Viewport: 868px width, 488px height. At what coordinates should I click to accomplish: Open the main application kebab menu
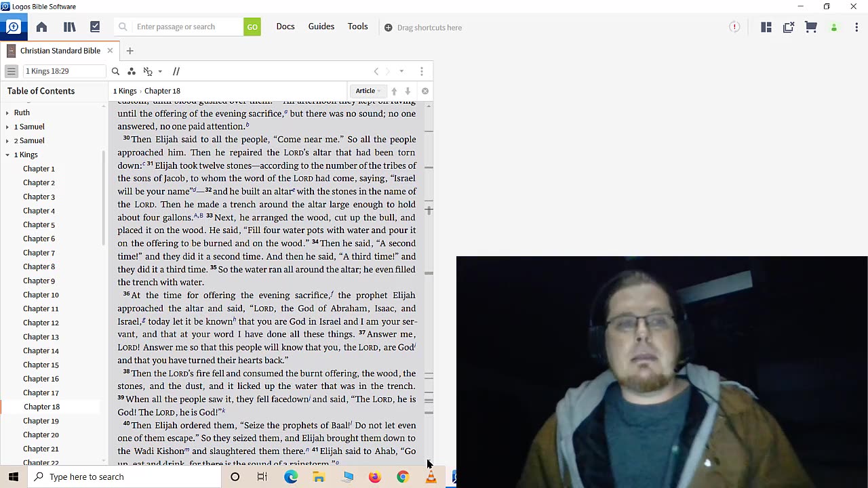856,27
